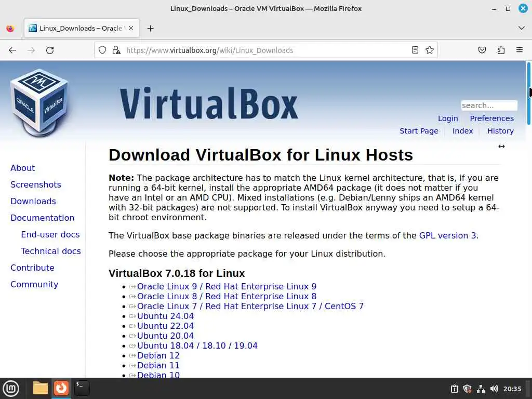Open Contribute in the sidebar
The width and height of the screenshot is (532, 399).
[32, 268]
